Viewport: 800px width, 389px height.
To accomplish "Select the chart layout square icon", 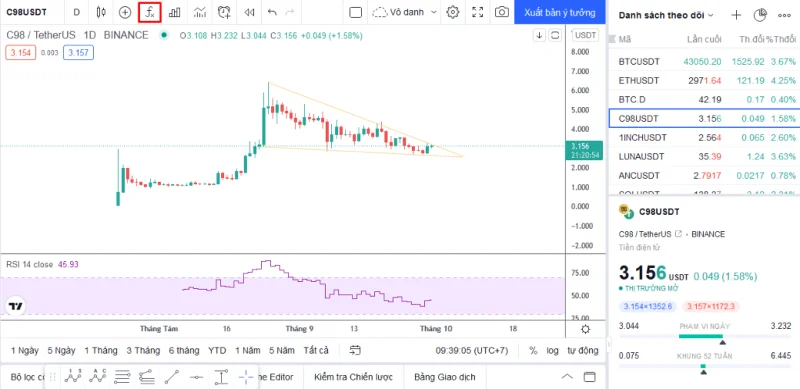I will pos(356,12).
